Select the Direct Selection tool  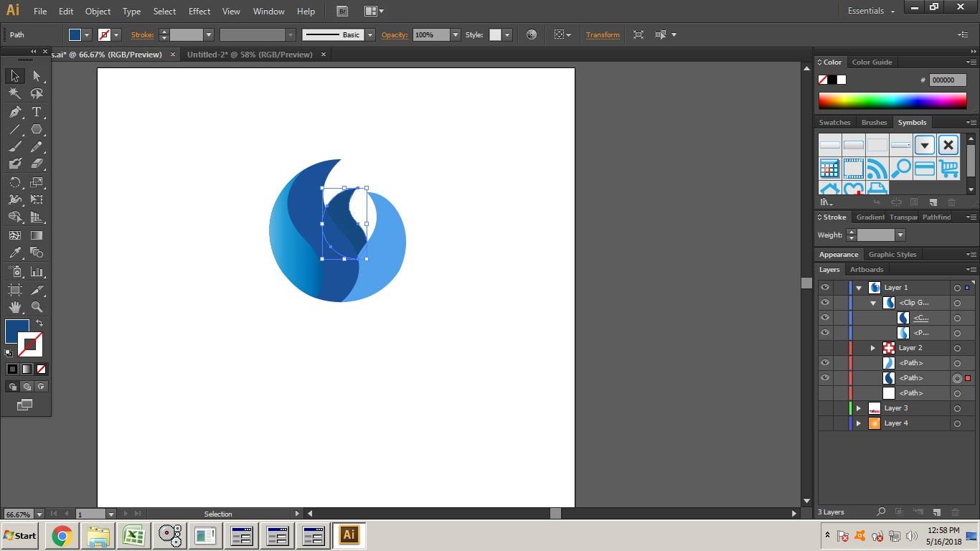click(x=37, y=76)
